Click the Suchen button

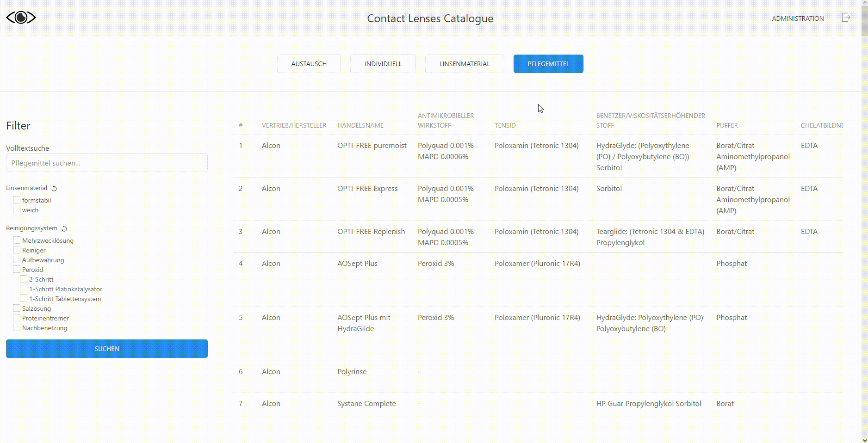[x=107, y=349]
